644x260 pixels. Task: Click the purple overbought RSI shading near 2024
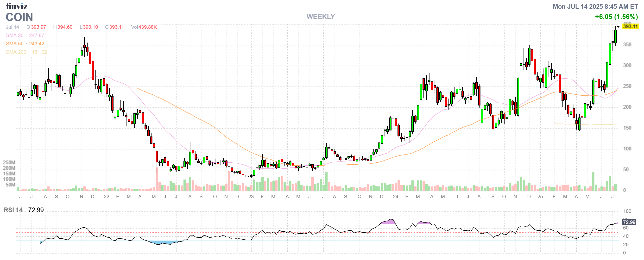390,222
